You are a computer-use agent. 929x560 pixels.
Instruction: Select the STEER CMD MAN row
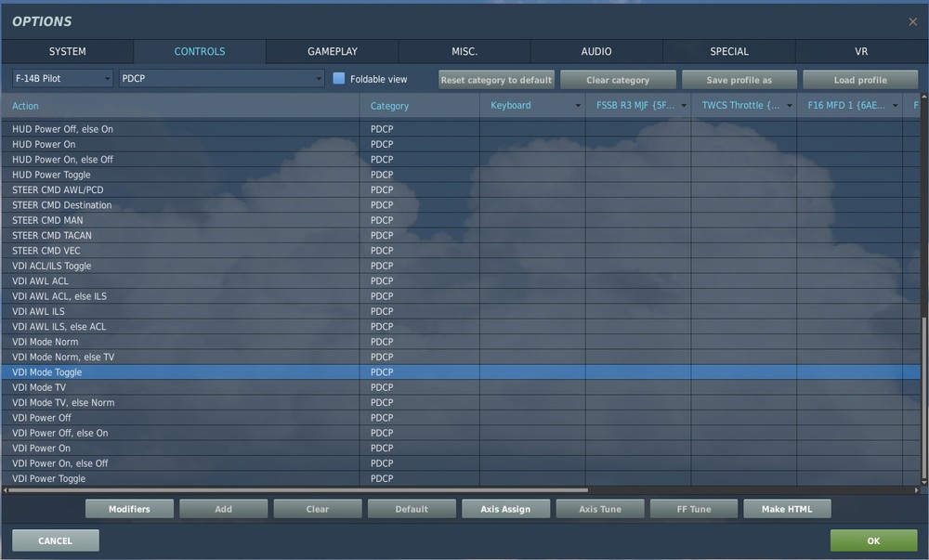461,220
